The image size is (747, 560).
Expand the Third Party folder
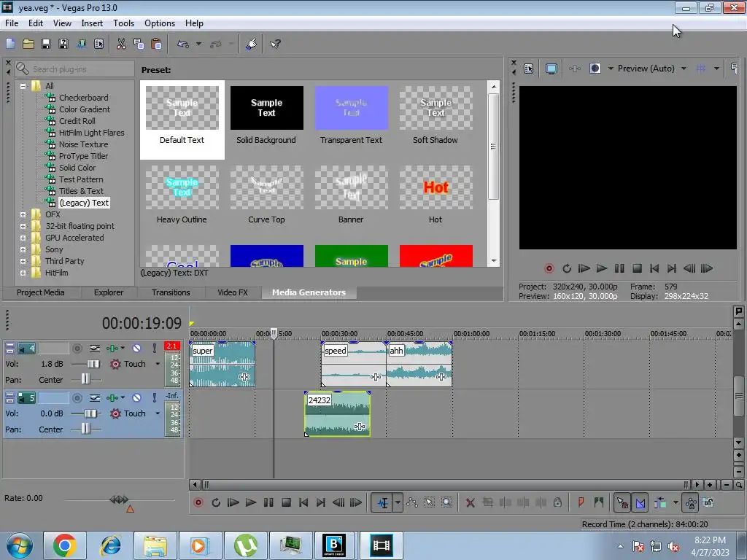coord(23,262)
